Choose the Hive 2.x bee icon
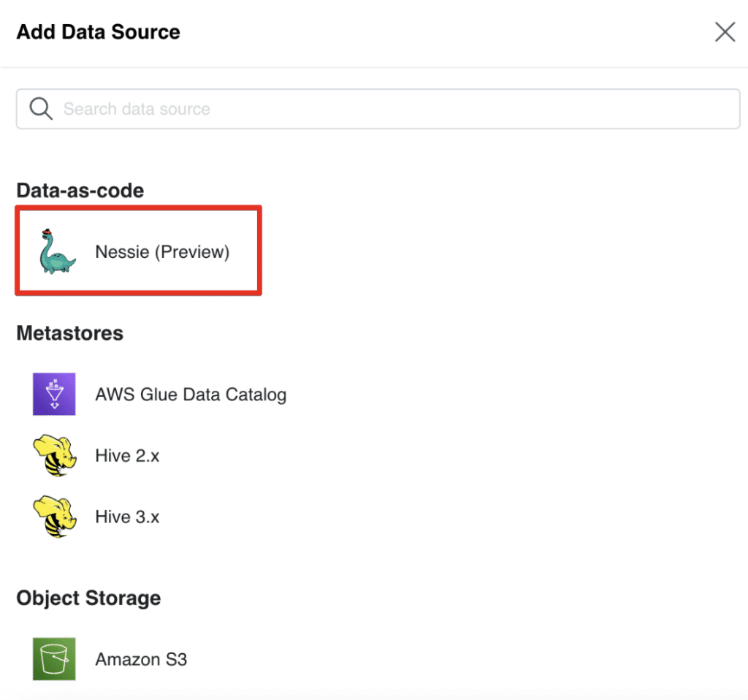 click(55, 455)
